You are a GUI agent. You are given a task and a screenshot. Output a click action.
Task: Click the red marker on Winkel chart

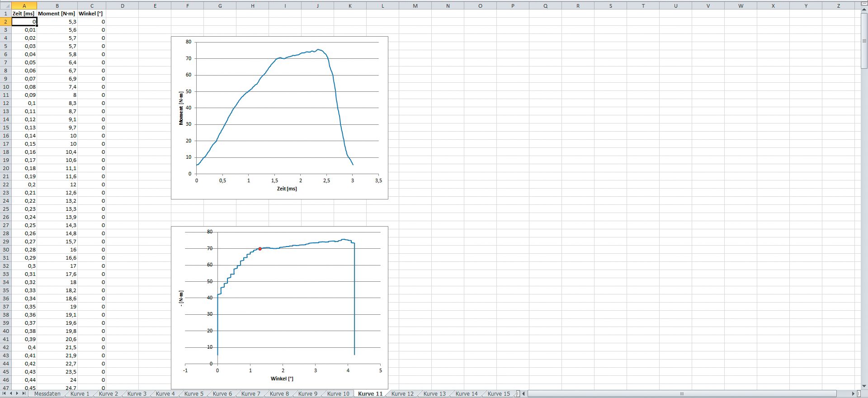tap(260, 249)
